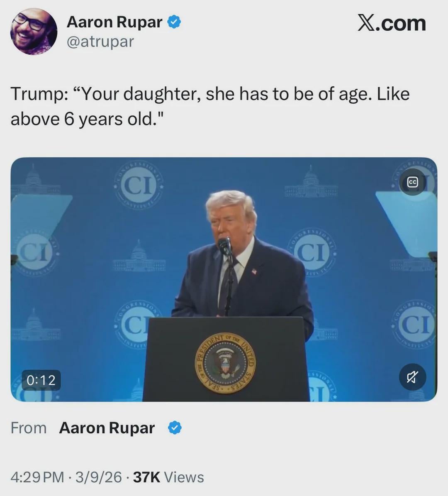Click verified badge beside top Aaron Rupar name
The image size is (448, 496).
pos(174,22)
